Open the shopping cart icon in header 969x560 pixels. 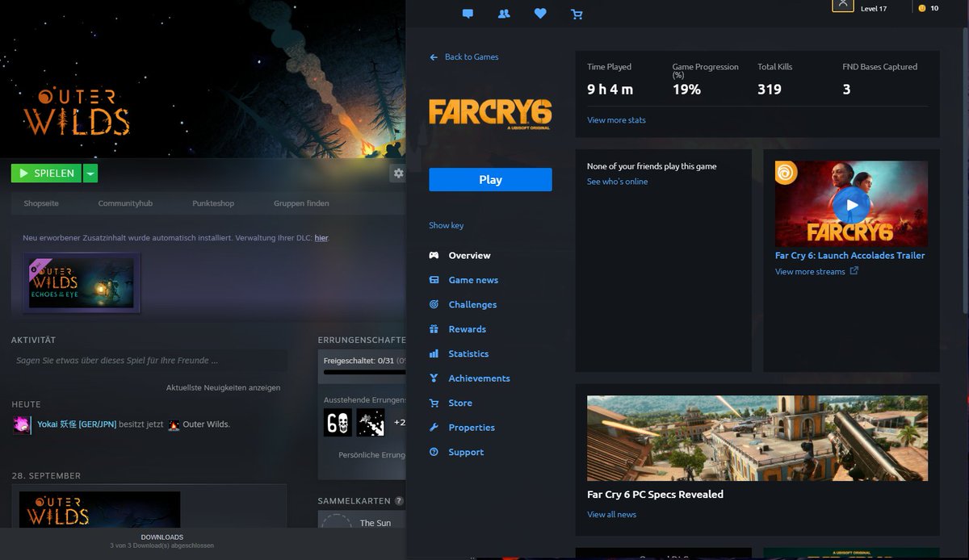coord(577,14)
